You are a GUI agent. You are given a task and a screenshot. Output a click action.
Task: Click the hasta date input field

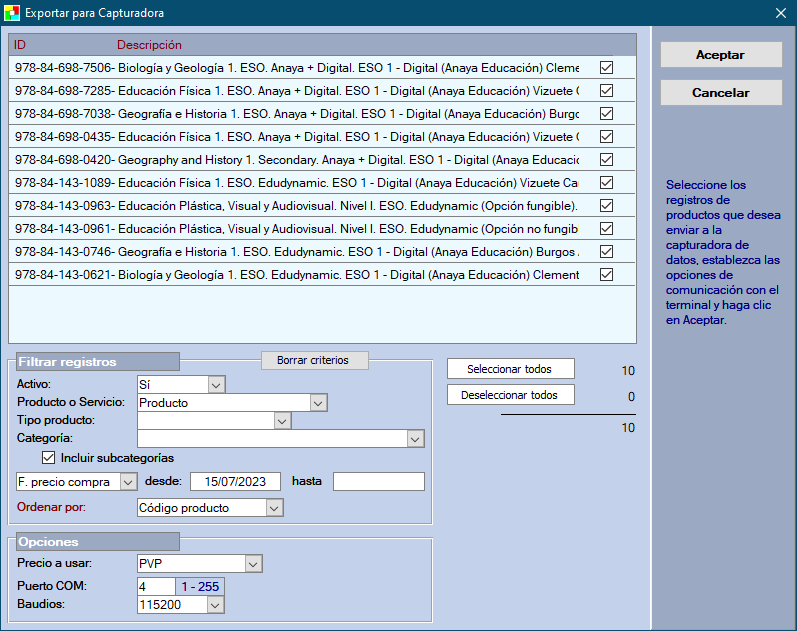tap(378, 482)
